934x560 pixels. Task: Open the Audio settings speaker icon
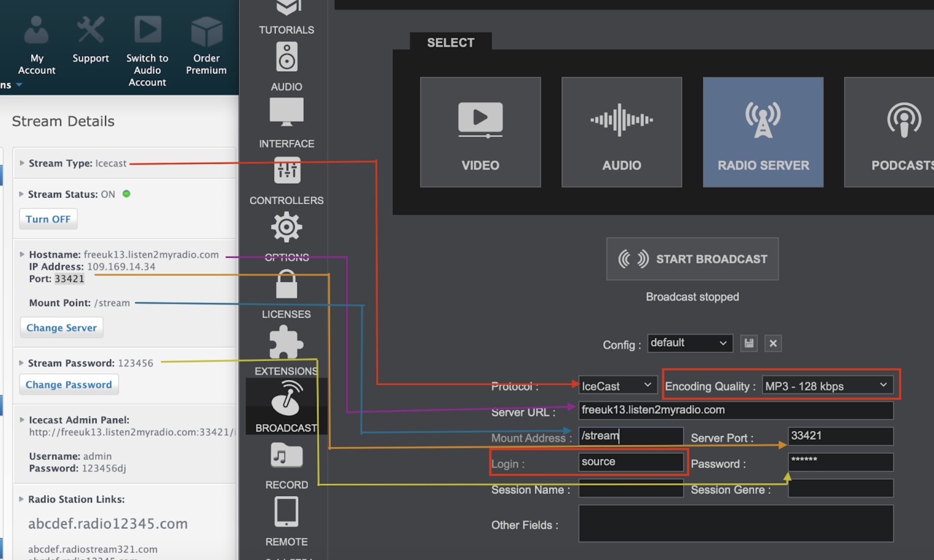[x=286, y=57]
